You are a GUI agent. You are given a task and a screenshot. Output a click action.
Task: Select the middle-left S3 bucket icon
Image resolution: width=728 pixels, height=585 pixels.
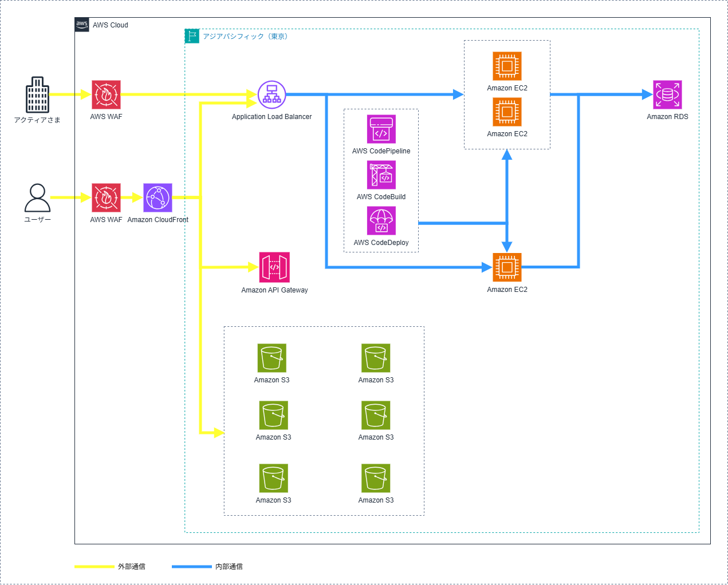[273, 415]
